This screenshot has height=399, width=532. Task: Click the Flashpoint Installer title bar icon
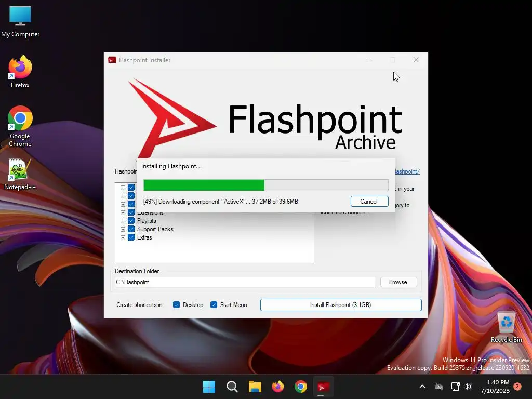click(112, 60)
